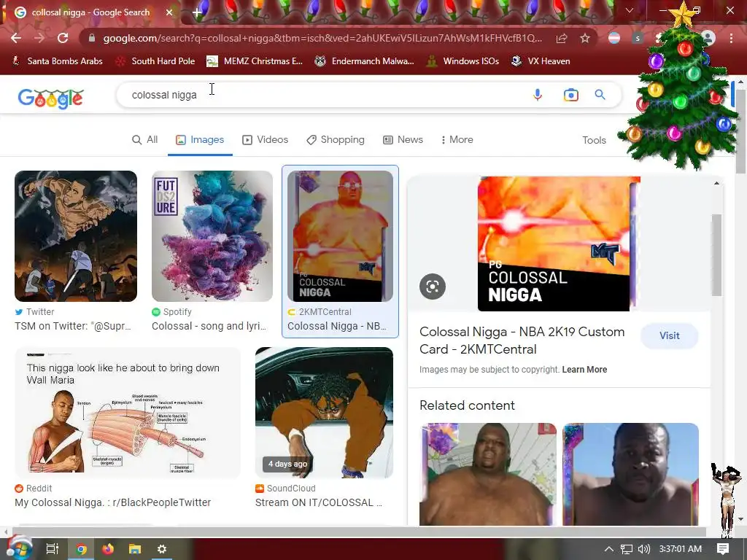Click the S extension icon in toolbar

click(x=638, y=38)
